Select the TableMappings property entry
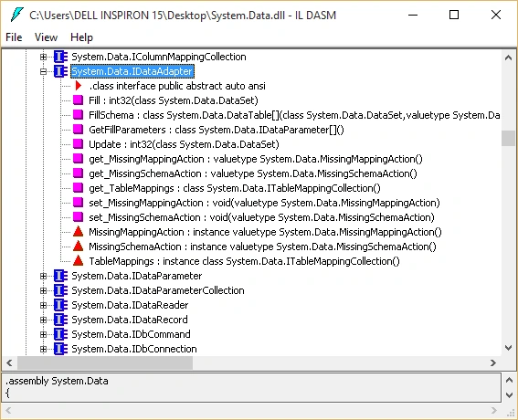The width and height of the screenshot is (518, 420). tap(244, 261)
